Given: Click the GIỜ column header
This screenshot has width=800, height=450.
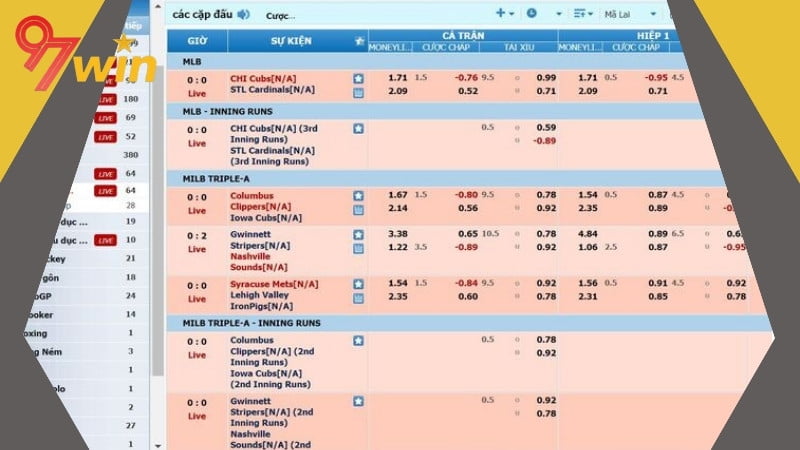Looking at the screenshot, I should click(x=197, y=41).
